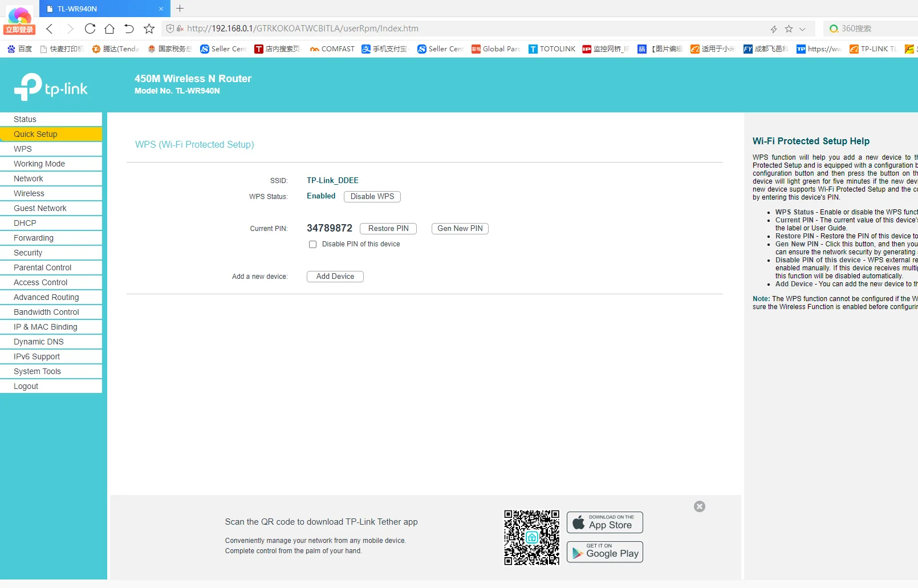Open the Status menu item
The height and width of the screenshot is (588, 918).
click(x=51, y=119)
